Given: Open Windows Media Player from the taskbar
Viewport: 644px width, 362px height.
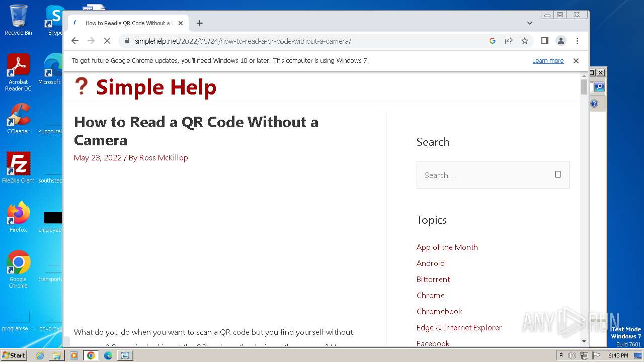Looking at the screenshot, I should point(74,355).
